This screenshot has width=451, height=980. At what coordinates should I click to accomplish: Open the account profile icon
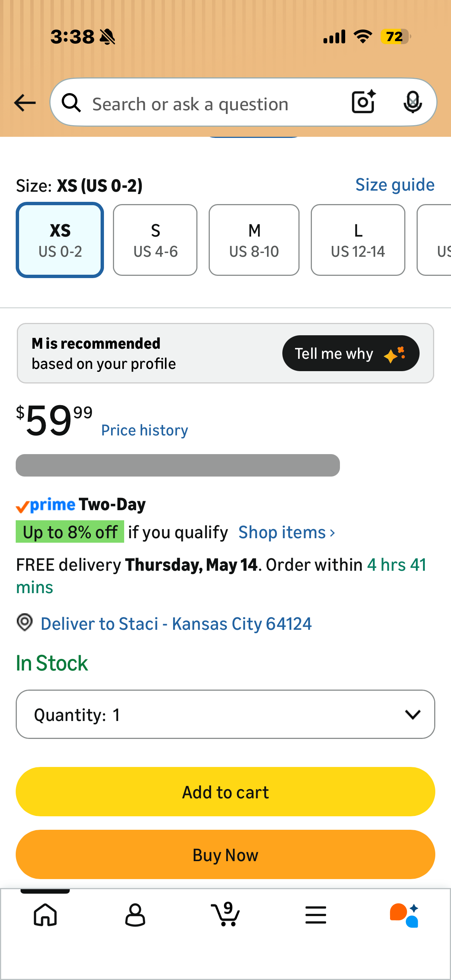click(x=135, y=915)
